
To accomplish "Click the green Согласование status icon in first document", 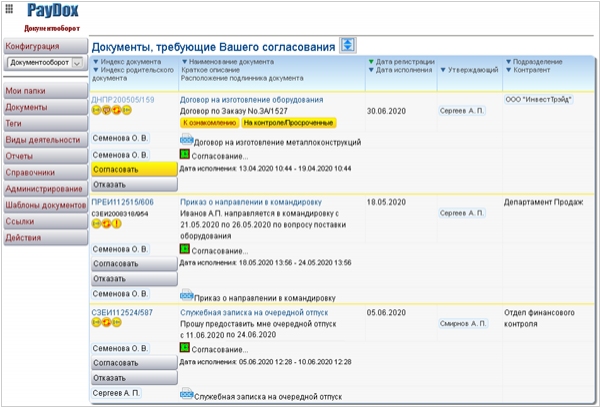I will click(185, 155).
